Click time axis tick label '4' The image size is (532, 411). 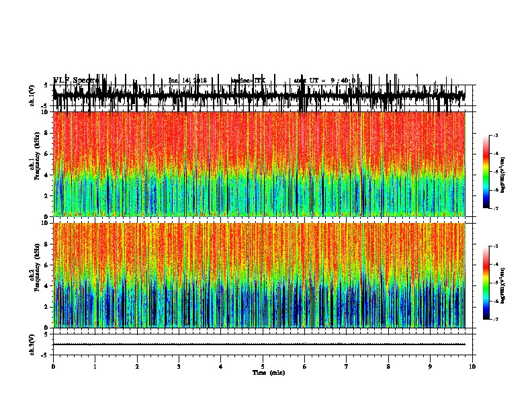click(221, 367)
